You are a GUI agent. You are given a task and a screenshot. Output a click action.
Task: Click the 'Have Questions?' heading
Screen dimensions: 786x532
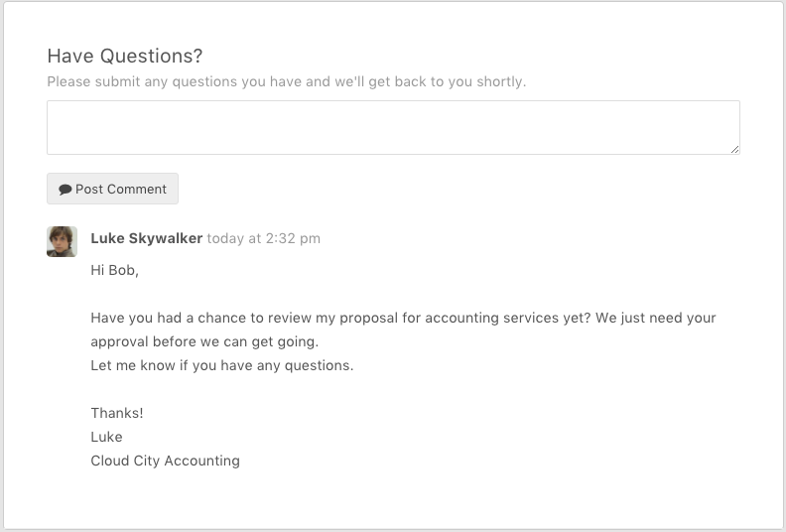click(125, 56)
